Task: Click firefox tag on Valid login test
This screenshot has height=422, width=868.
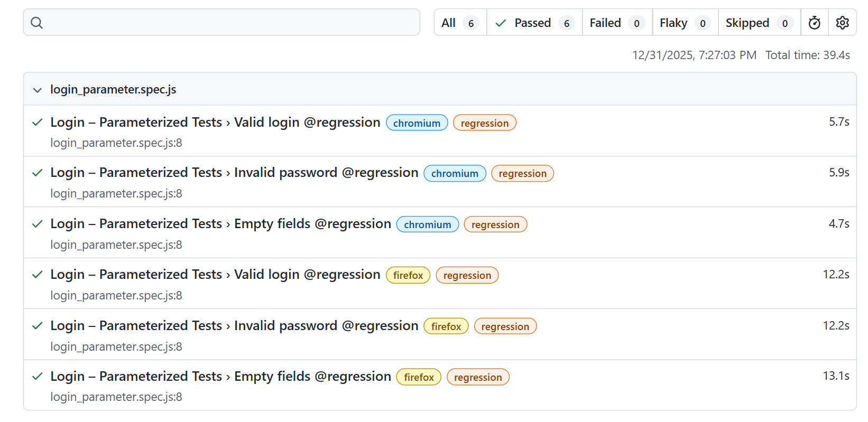Action: 408,275
